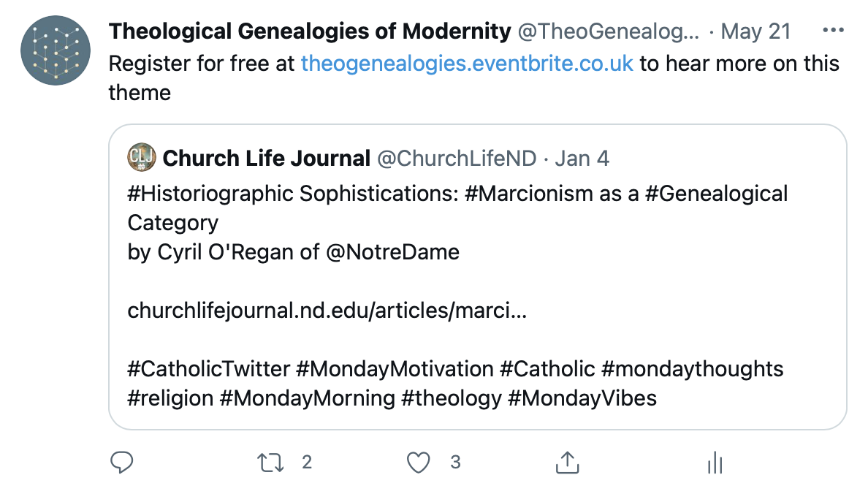Viewport: 868px width, 494px height.
Task: View tweet analytics bar chart icon
Action: pos(715,463)
